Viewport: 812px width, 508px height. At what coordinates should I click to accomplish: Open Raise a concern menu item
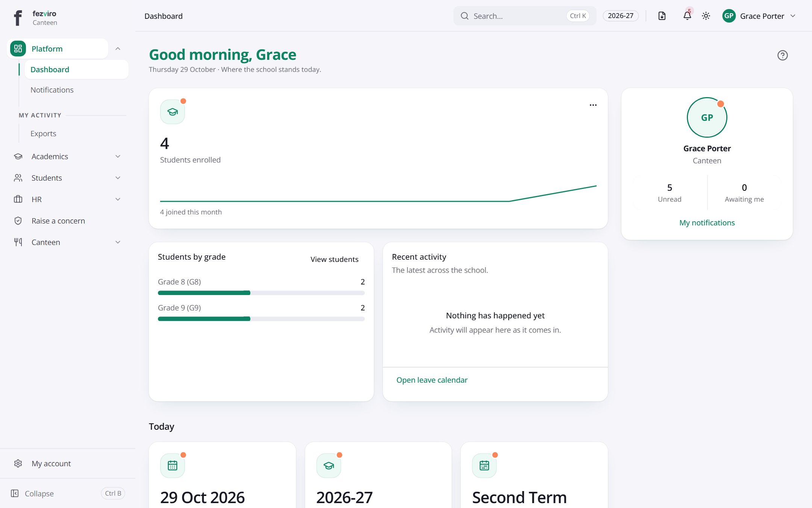tap(68, 221)
